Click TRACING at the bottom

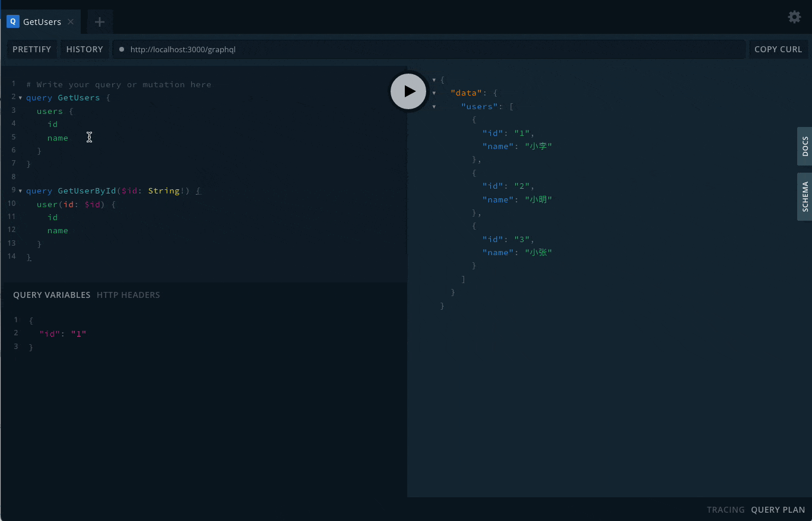725,510
